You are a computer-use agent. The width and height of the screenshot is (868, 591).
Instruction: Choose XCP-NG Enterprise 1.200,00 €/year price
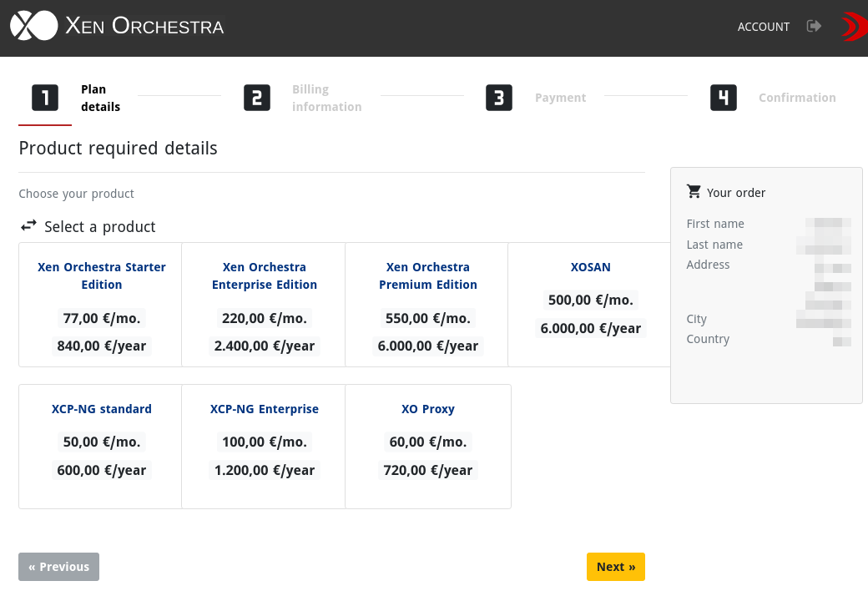(x=265, y=470)
